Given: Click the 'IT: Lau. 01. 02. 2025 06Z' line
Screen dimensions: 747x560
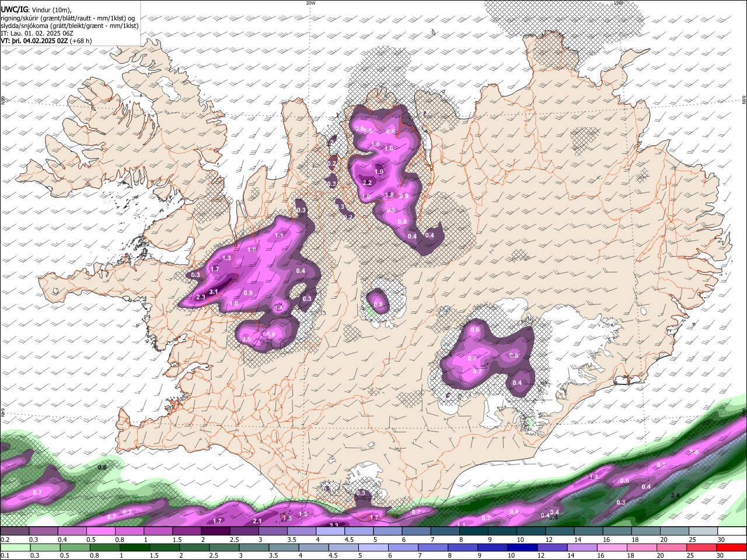Looking at the screenshot, I should pos(37,33).
